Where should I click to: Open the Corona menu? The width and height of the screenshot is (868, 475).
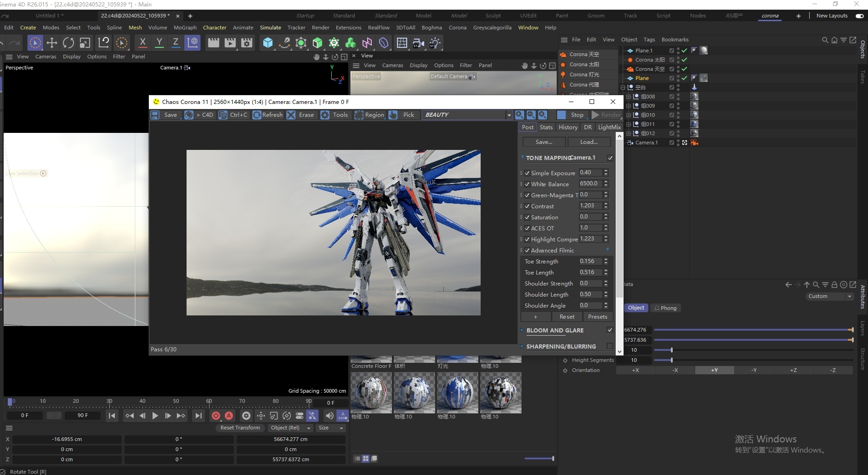coord(457,28)
